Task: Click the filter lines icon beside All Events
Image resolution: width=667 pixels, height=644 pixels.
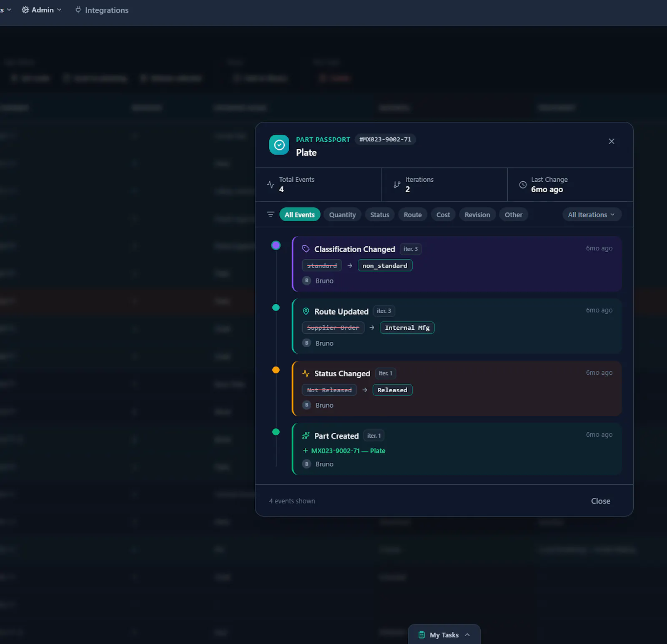Action: pyautogui.click(x=271, y=214)
